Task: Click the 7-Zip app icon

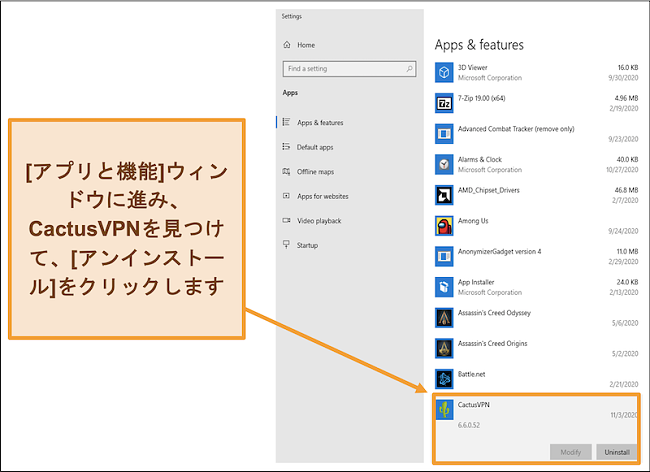Action: [444, 103]
